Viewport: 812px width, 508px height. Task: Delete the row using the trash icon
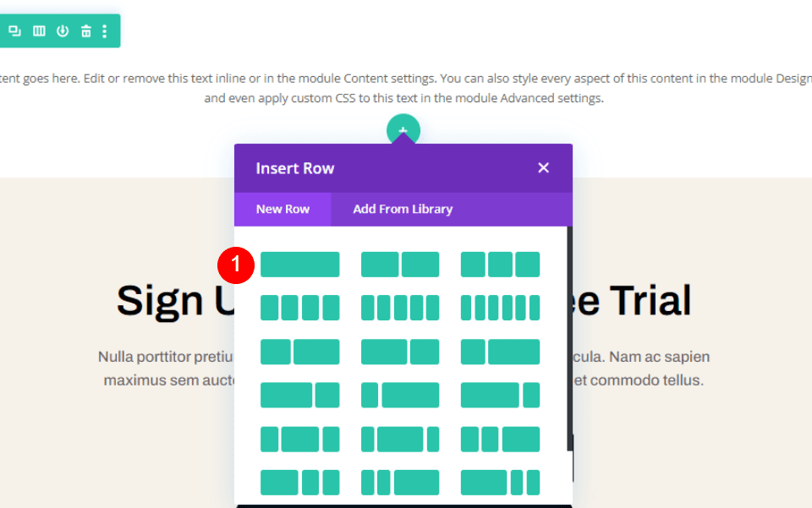(85, 31)
